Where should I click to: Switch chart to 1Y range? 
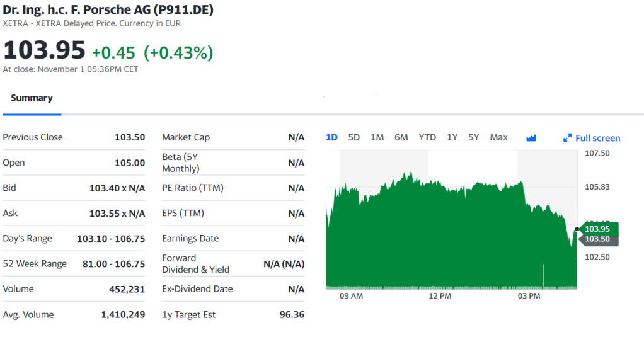click(x=452, y=137)
